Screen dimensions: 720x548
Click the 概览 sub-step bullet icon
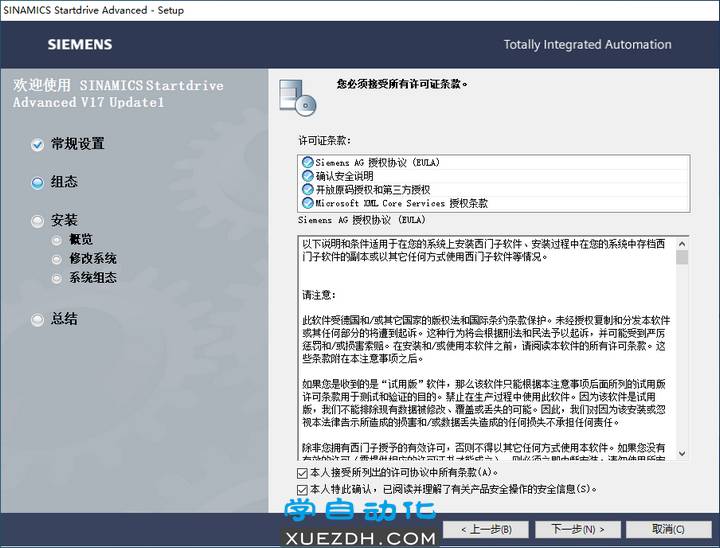click(56, 240)
